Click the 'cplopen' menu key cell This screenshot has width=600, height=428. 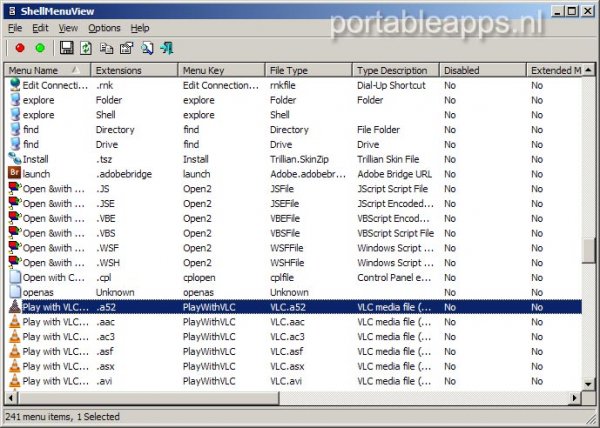tap(199, 278)
